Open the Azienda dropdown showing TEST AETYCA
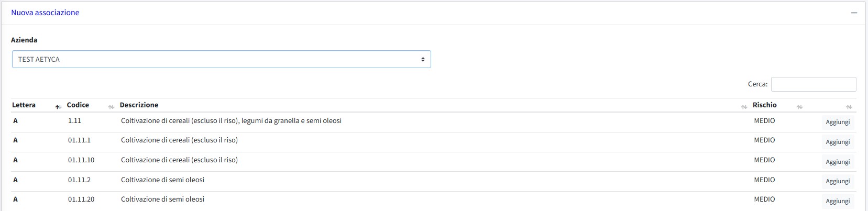The width and height of the screenshot is (868, 211). pos(221,59)
